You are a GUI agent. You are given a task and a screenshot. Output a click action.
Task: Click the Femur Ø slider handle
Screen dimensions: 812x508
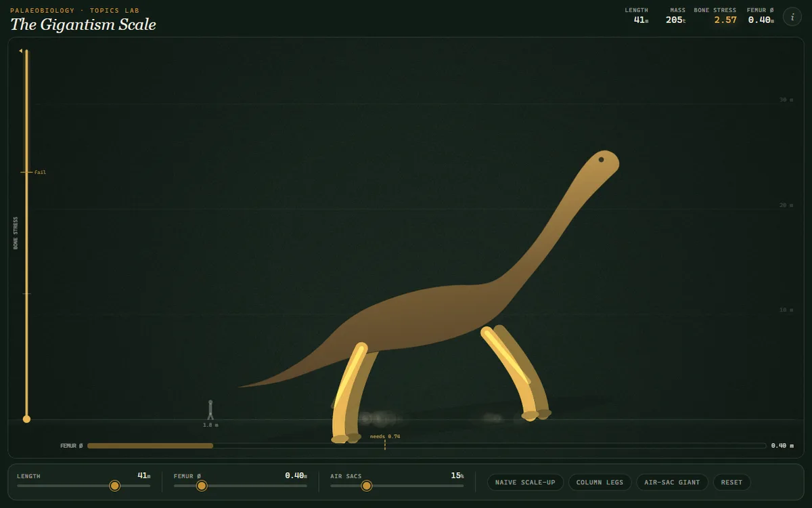coord(202,486)
